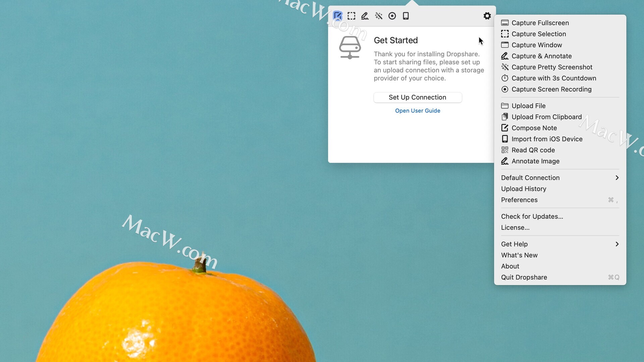Click the Set Up Connection button

tap(418, 97)
